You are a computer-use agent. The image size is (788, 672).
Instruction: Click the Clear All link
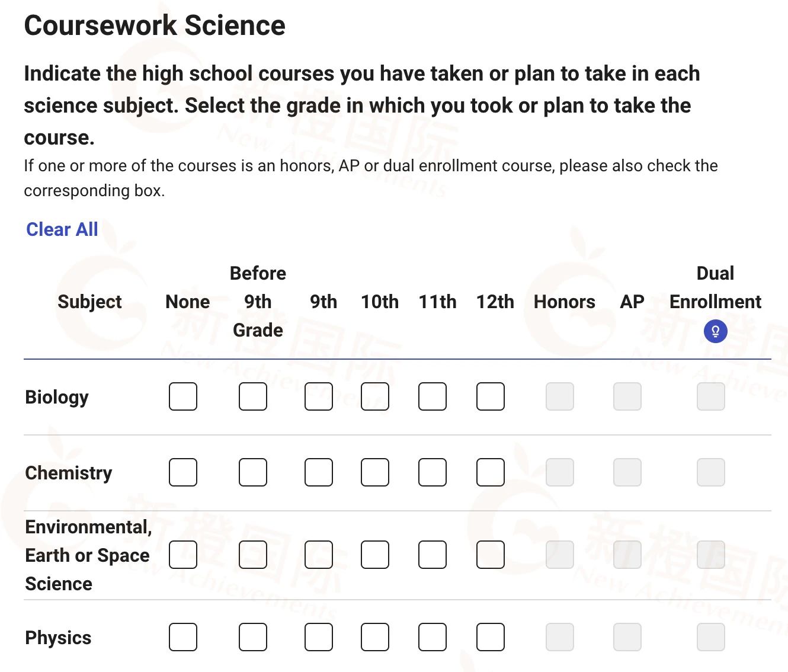click(62, 229)
